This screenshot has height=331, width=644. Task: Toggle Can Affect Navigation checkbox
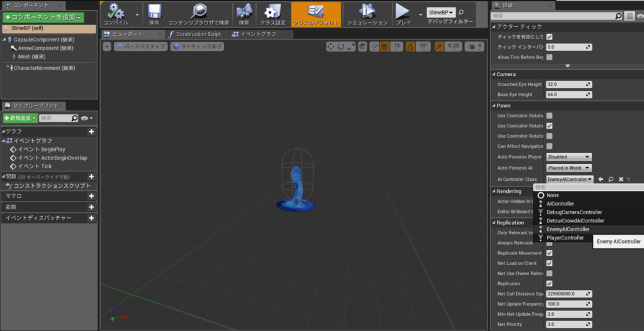[549, 146]
